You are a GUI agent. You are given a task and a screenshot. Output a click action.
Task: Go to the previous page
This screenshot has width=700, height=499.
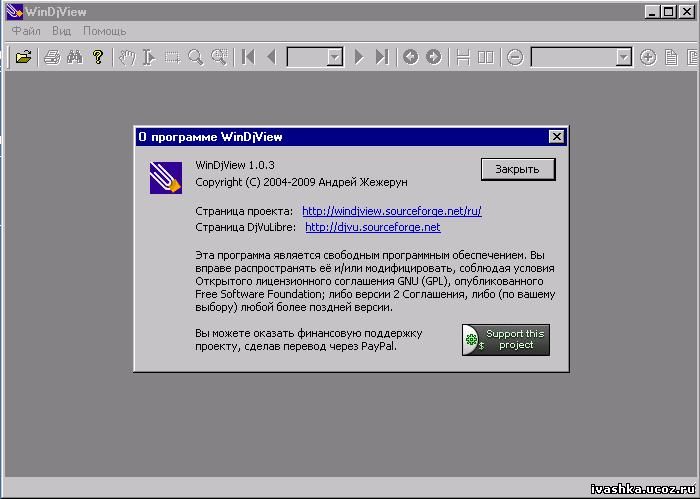(x=271, y=57)
